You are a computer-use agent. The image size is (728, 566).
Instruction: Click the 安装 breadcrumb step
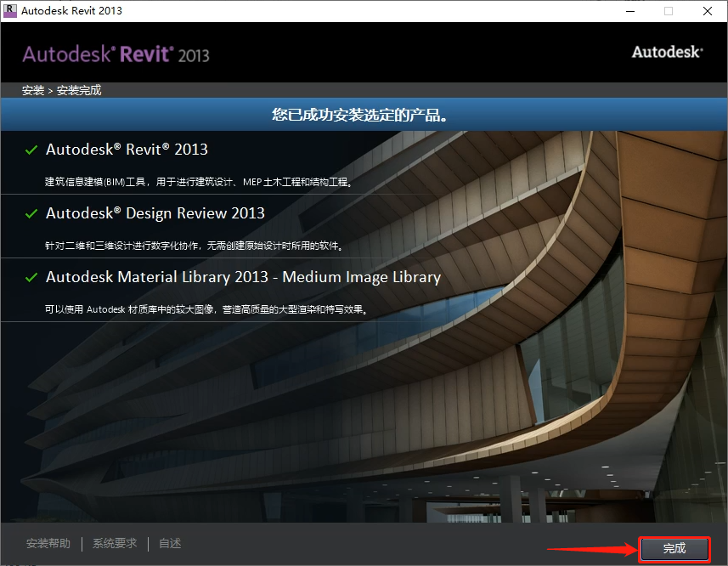(33, 90)
